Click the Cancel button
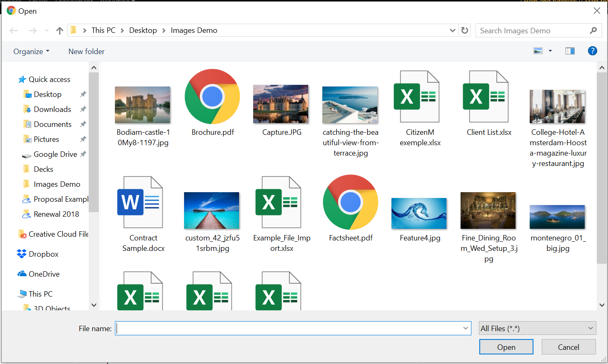The image size is (608, 364). pyautogui.click(x=568, y=347)
